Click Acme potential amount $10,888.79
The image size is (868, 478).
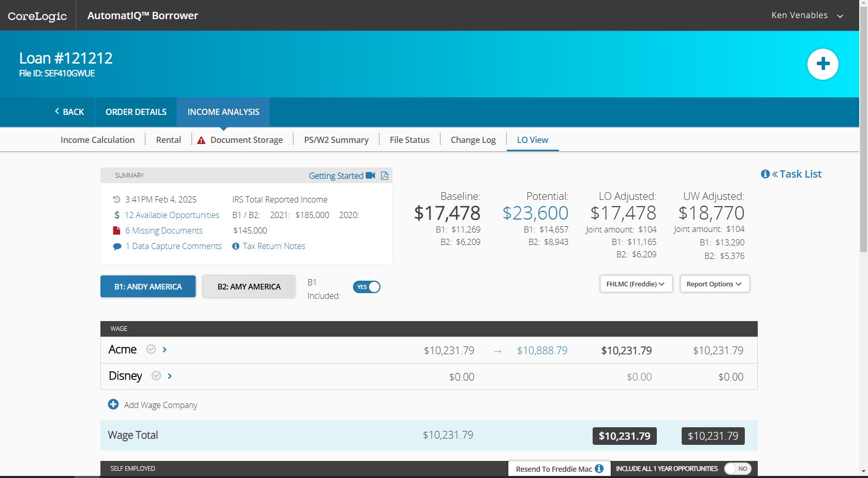coord(542,351)
